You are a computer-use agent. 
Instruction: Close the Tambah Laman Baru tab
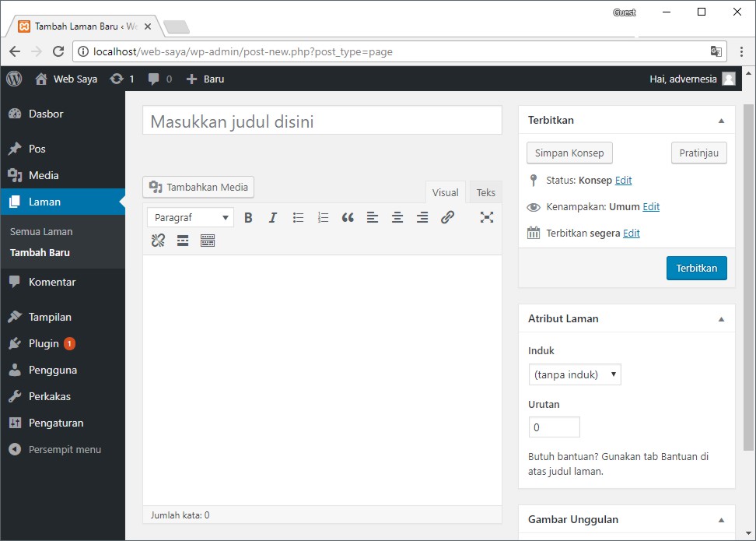[x=148, y=26]
